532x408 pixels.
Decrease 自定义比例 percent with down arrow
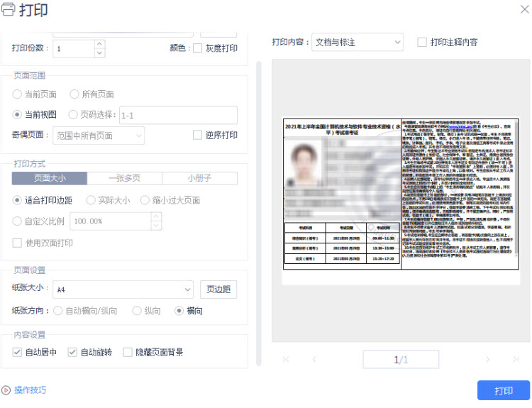[156, 226]
